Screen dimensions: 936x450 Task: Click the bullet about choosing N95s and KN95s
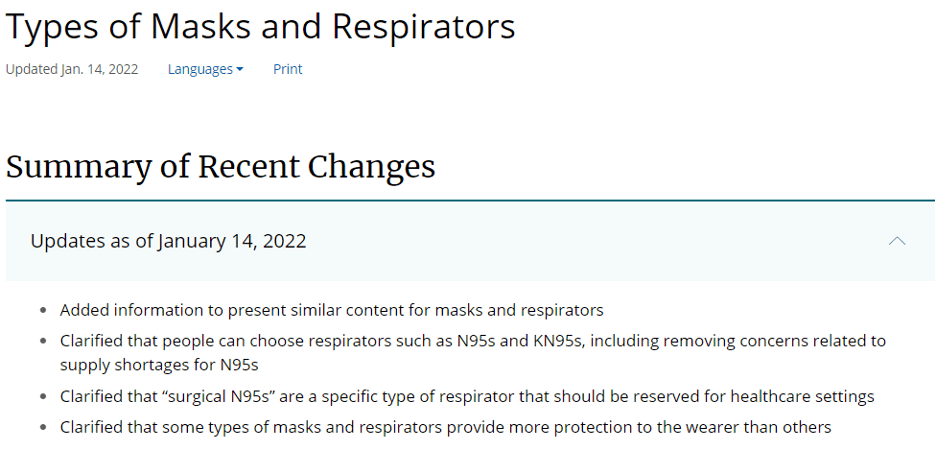(x=472, y=340)
